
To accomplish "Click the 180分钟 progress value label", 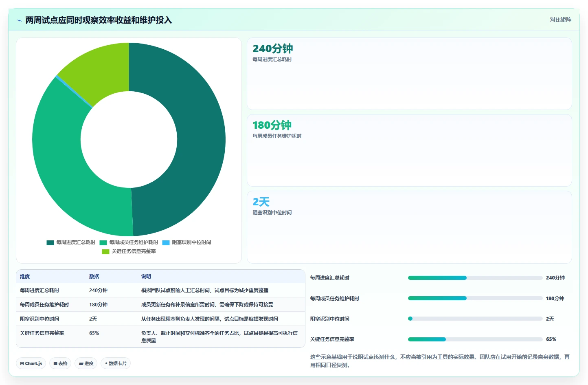I will pos(555,299).
